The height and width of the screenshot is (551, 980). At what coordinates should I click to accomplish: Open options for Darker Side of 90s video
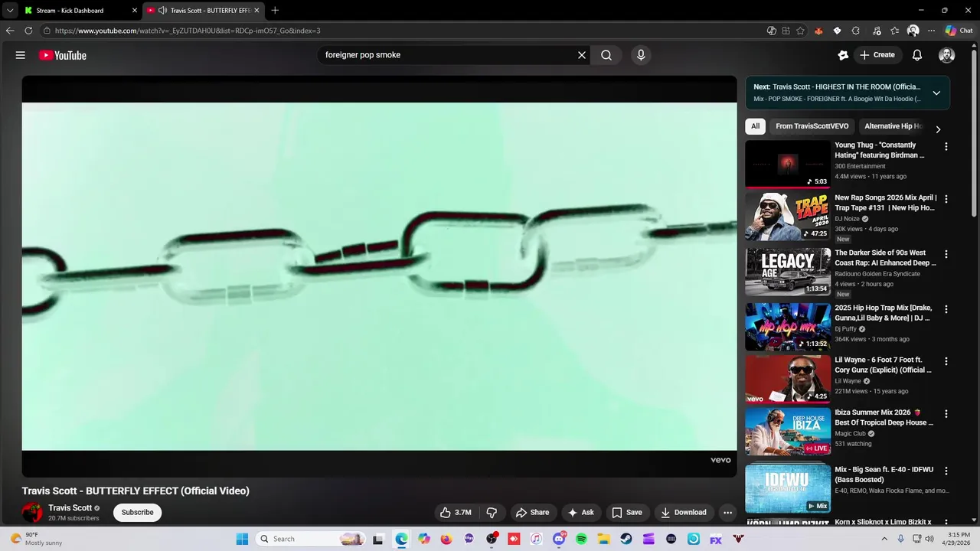pyautogui.click(x=946, y=254)
